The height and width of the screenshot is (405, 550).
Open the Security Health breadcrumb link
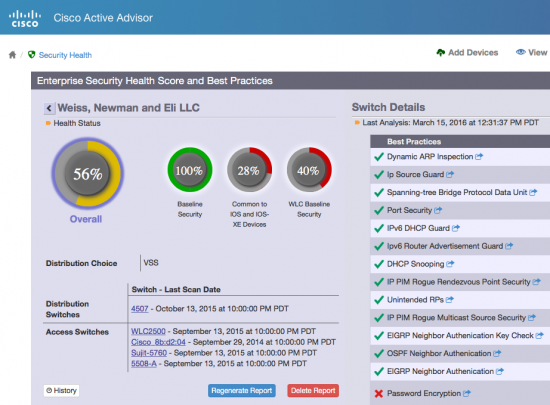point(65,55)
